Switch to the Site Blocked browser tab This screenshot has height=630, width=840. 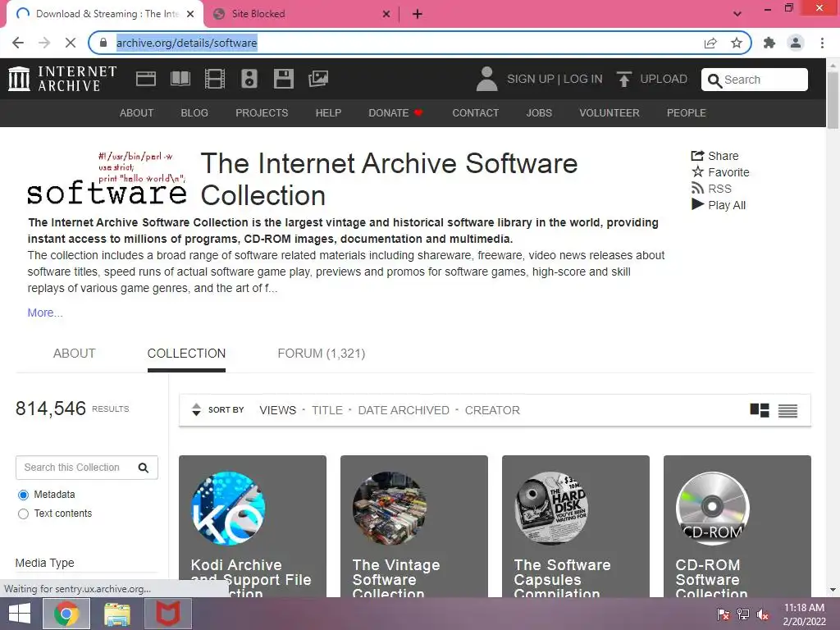pyautogui.click(x=300, y=14)
